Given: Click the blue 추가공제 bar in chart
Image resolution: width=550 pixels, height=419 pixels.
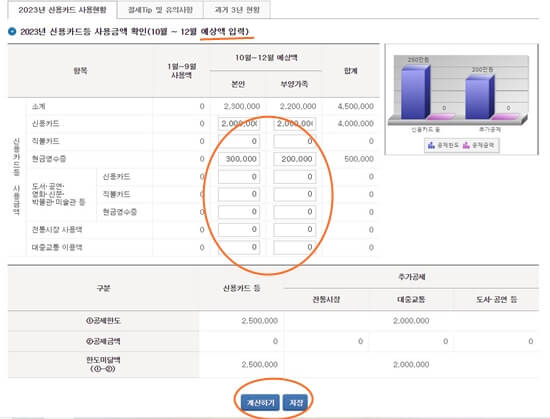Looking at the screenshot, I should 479,97.
